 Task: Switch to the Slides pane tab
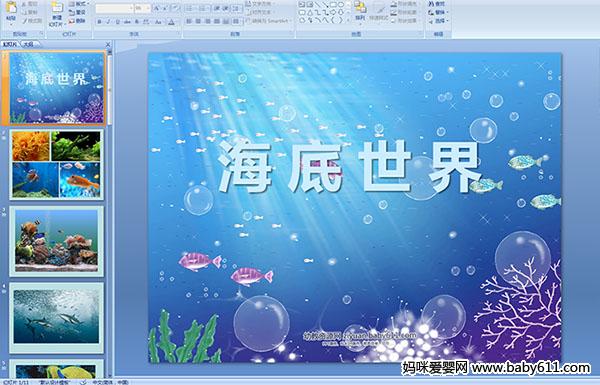tap(10, 44)
